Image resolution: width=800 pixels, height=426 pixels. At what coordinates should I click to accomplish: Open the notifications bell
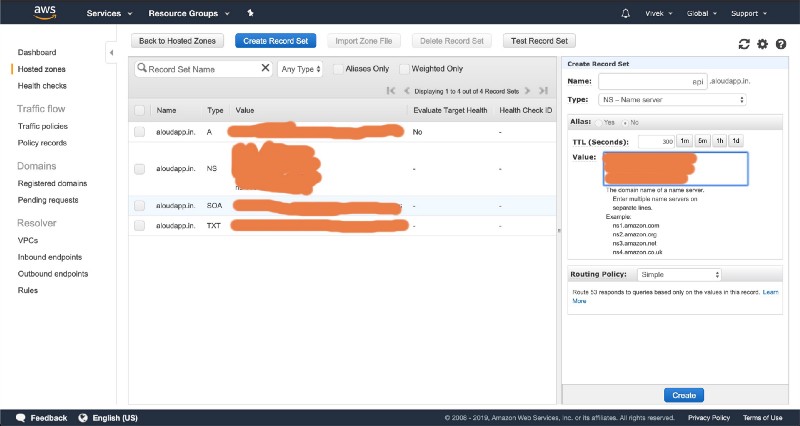(x=626, y=14)
